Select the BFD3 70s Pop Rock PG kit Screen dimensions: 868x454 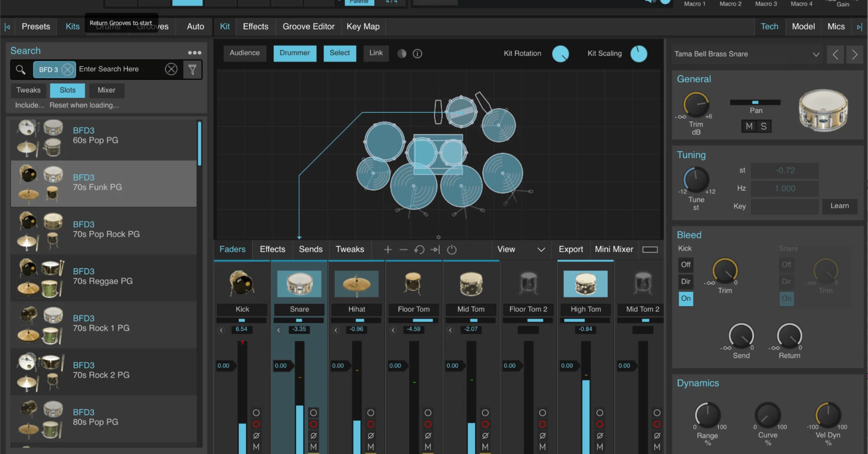[x=104, y=231]
